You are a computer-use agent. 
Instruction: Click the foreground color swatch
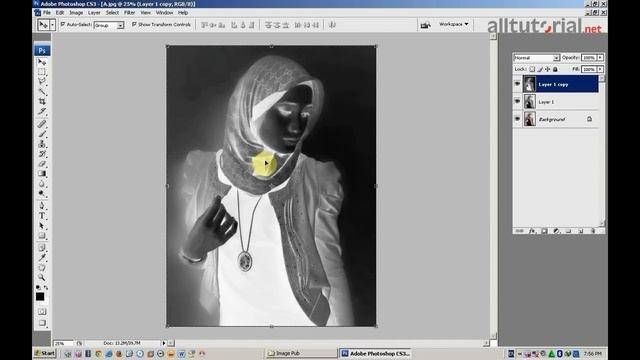pyautogui.click(x=40, y=297)
